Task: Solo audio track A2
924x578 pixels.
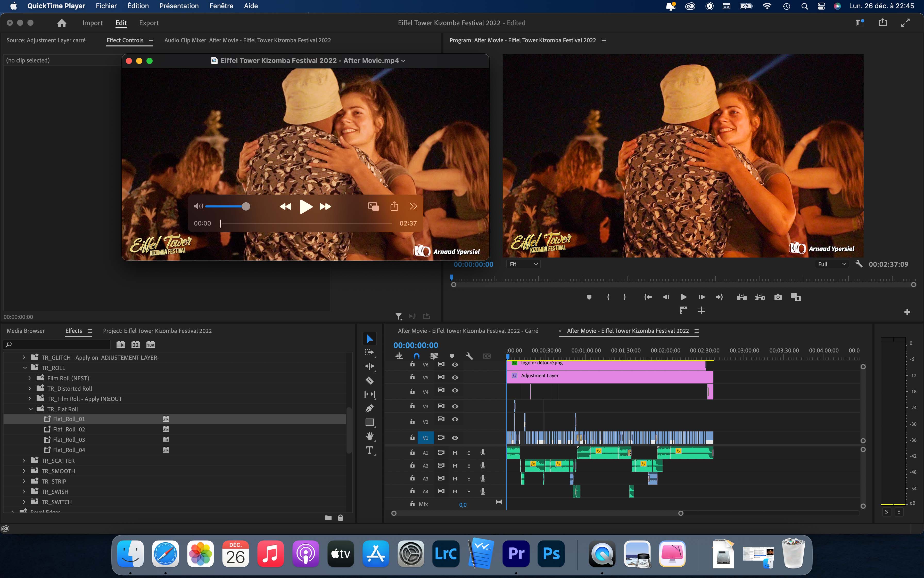Action: 469,465
